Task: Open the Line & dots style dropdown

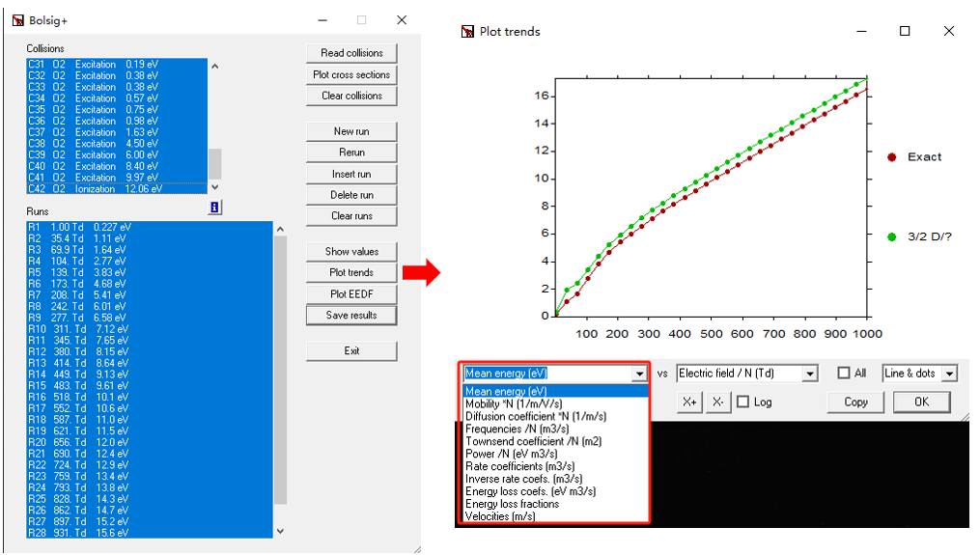Action: point(950,374)
